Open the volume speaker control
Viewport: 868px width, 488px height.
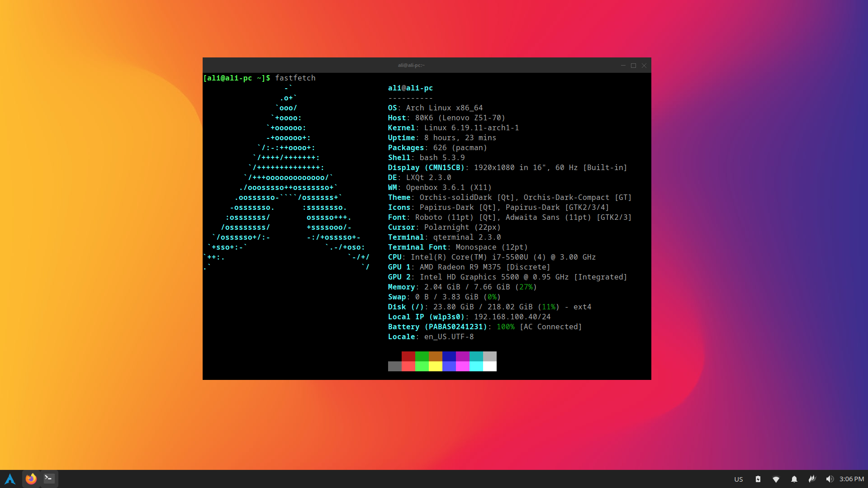tap(829, 479)
